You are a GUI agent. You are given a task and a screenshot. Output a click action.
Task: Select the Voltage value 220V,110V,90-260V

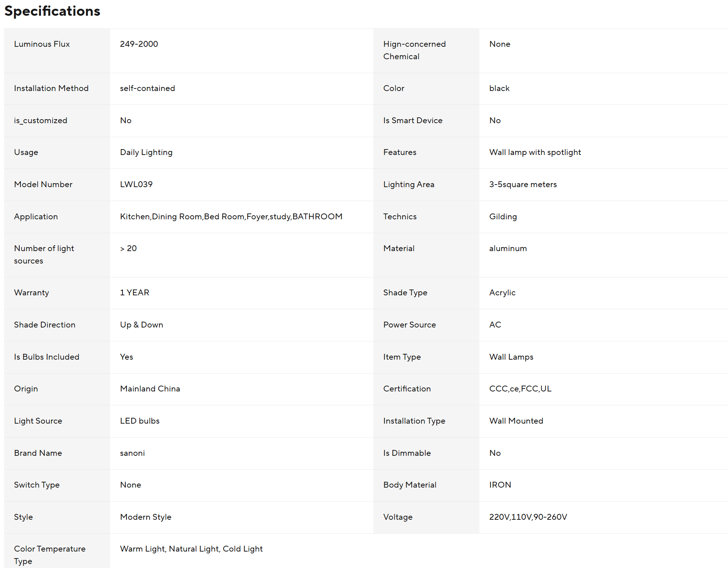pyautogui.click(x=528, y=517)
